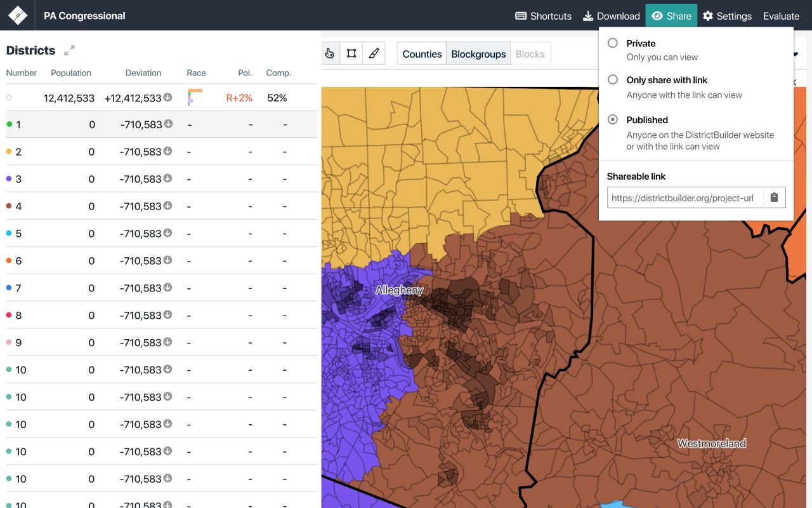Switch to the Counties geography level

421,53
